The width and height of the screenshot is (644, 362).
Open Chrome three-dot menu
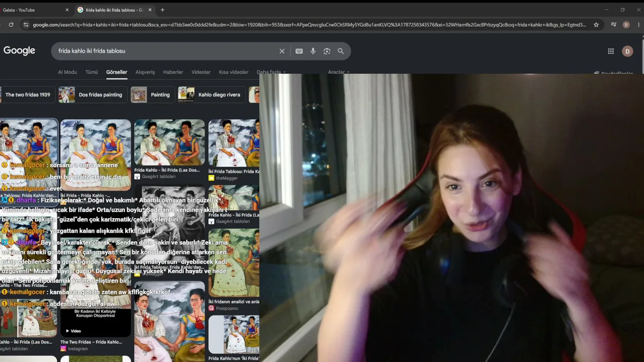pos(639,25)
